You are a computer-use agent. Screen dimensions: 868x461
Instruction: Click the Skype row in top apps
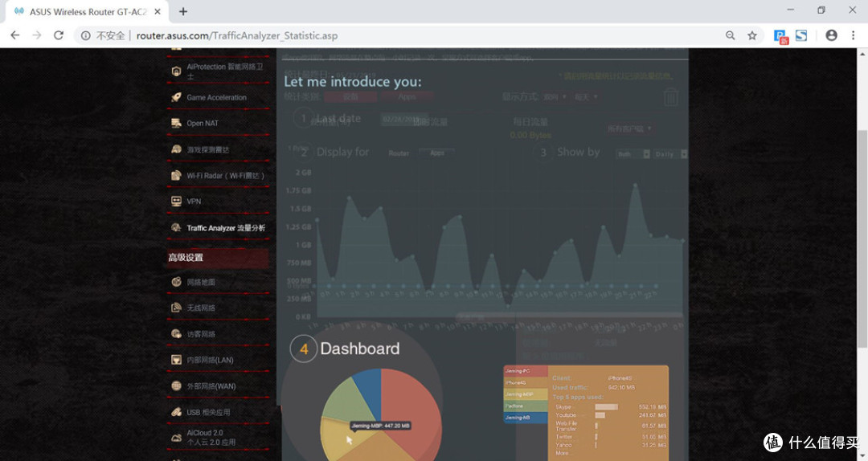pos(611,406)
